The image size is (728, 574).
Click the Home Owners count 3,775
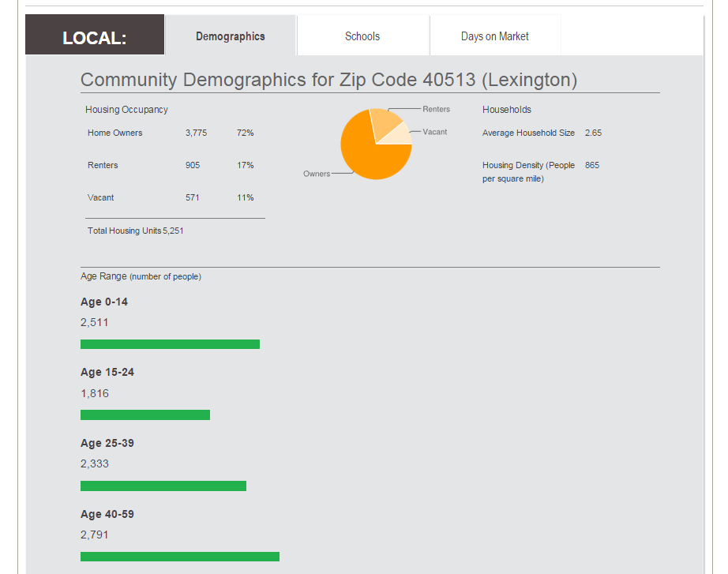197,133
